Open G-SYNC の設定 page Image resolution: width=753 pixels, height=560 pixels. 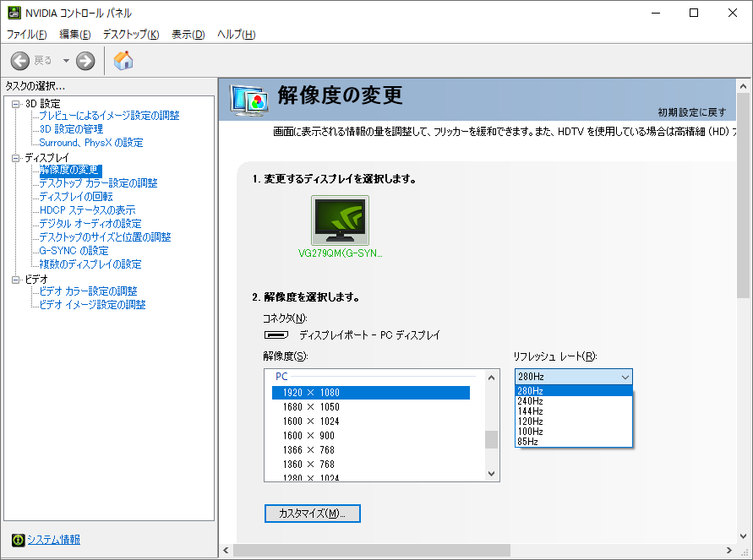[x=74, y=251]
